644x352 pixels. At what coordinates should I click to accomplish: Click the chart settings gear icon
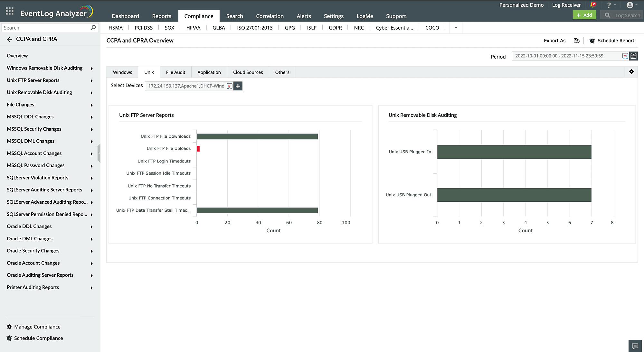coord(631,72)
